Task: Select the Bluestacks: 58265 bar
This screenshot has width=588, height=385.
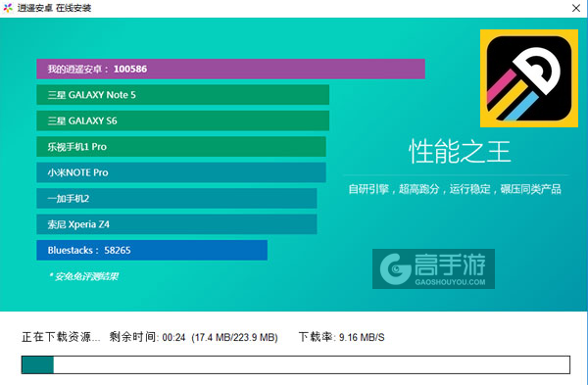Action: pyautogui.click(x=152, y=250)
